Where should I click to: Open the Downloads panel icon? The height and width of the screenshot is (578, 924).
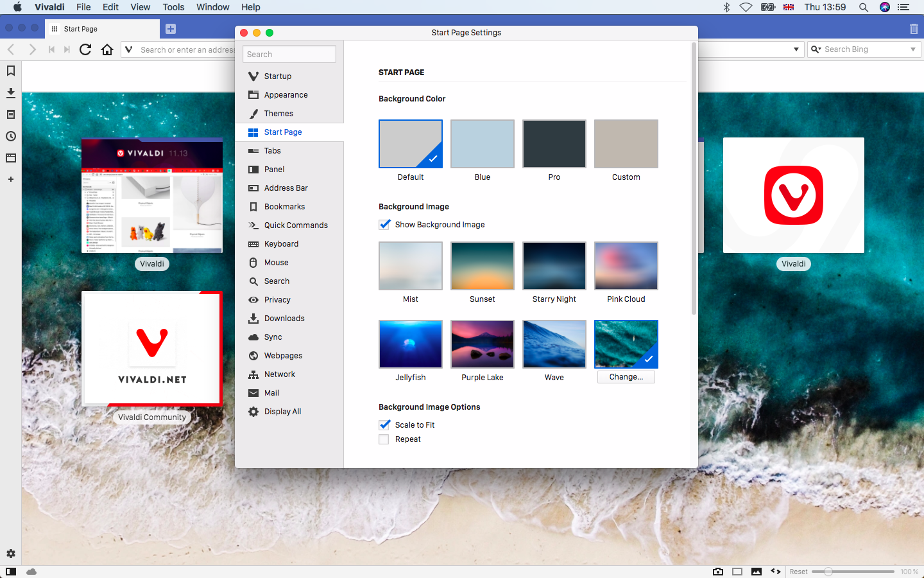point(11,92)
